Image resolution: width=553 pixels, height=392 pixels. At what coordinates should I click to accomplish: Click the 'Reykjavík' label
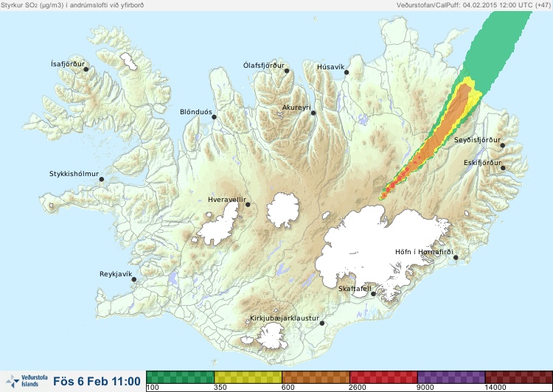coord(116,274)
